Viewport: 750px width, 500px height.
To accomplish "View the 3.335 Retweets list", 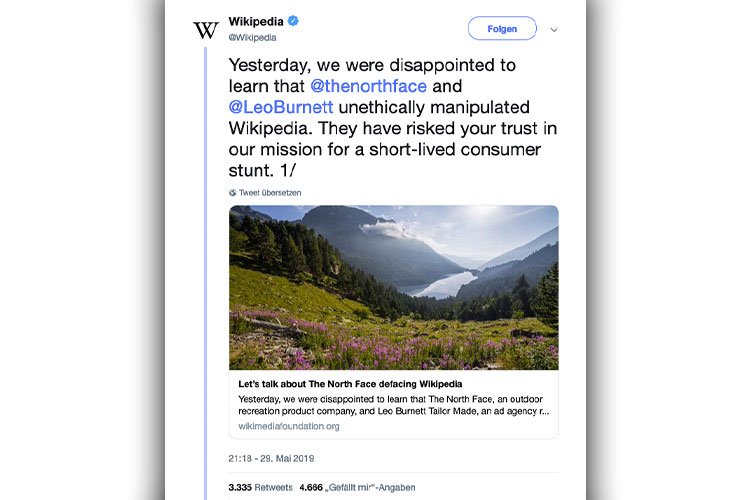I will pyautogui.click(x=260, y=488).
